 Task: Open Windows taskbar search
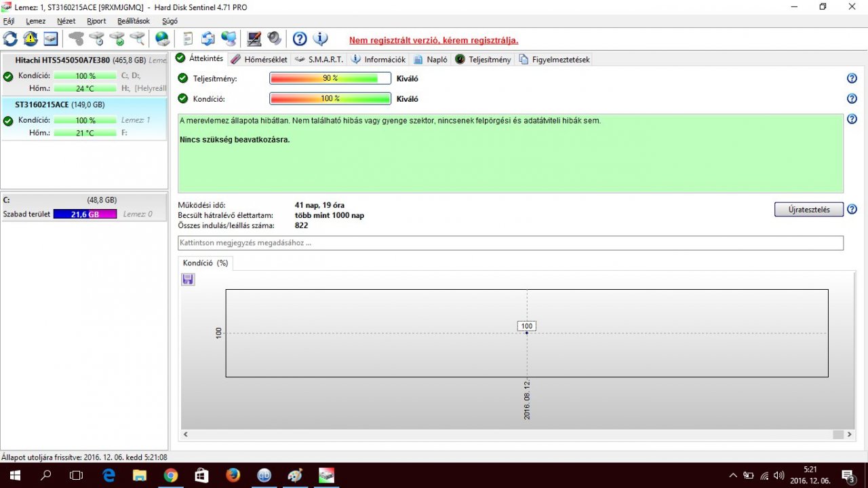coord(45,475)
